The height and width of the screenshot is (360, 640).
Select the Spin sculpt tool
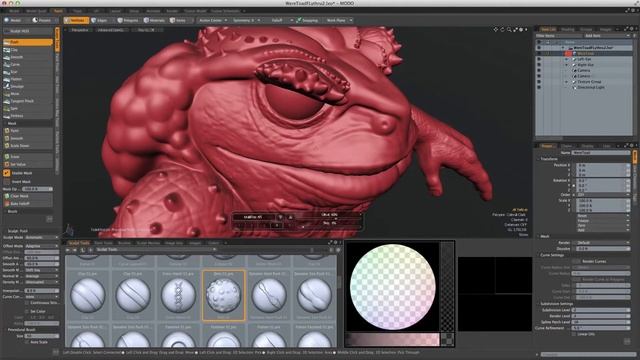[28, 109]
